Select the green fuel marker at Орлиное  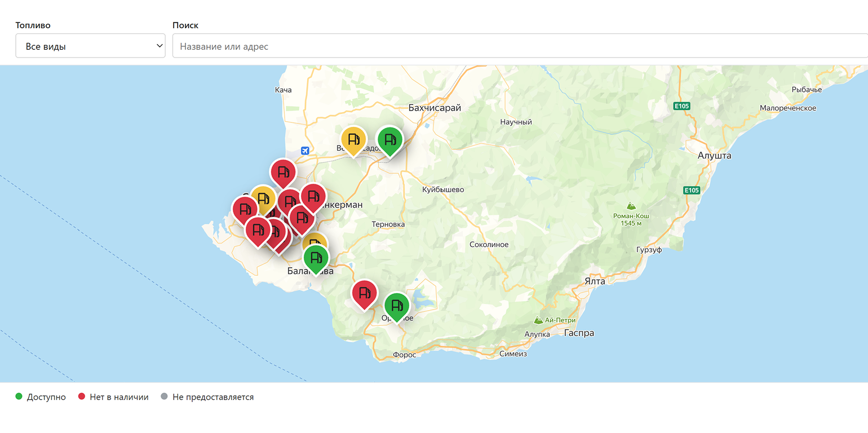tap(397, 306)
